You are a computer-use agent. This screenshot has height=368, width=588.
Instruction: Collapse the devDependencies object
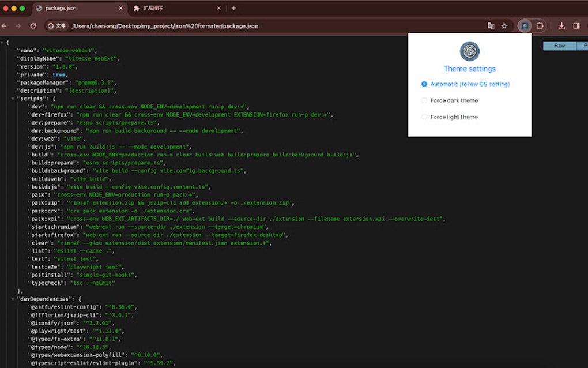tap(13, 299)
